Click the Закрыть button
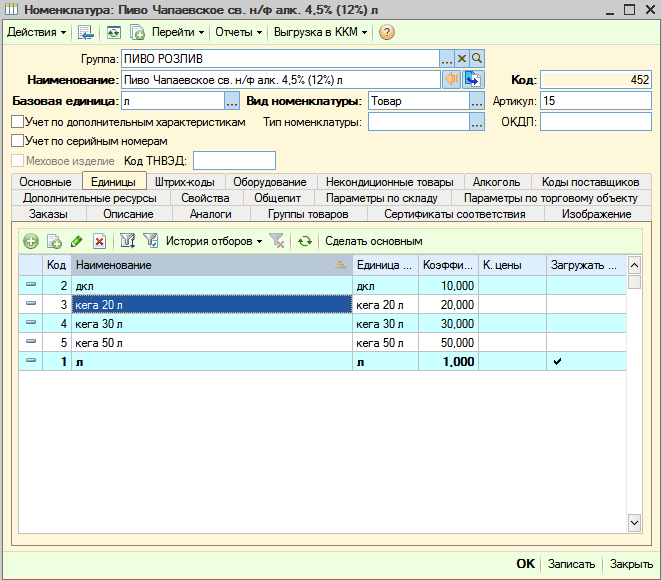The image size is (662, 580). pyautogui.click(x=631, y=564)
